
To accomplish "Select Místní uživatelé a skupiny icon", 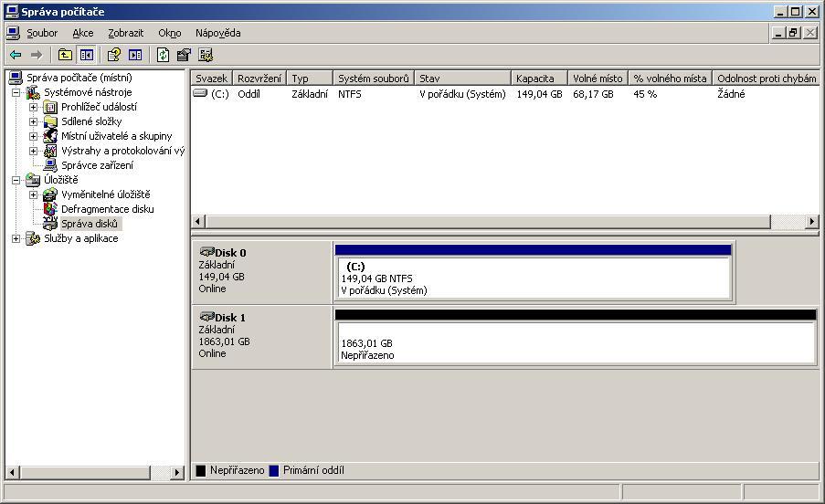I will 50,136.
